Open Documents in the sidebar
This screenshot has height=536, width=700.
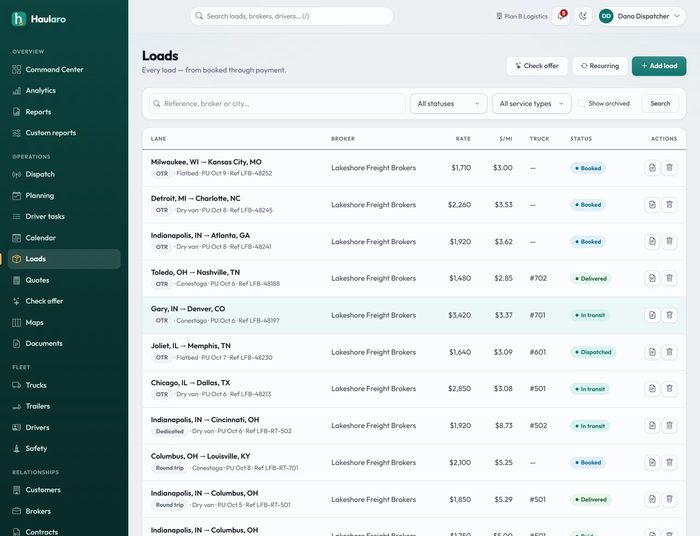64,344
